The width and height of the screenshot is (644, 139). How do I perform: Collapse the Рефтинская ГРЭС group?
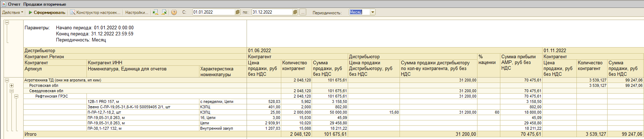coord(16,96)
